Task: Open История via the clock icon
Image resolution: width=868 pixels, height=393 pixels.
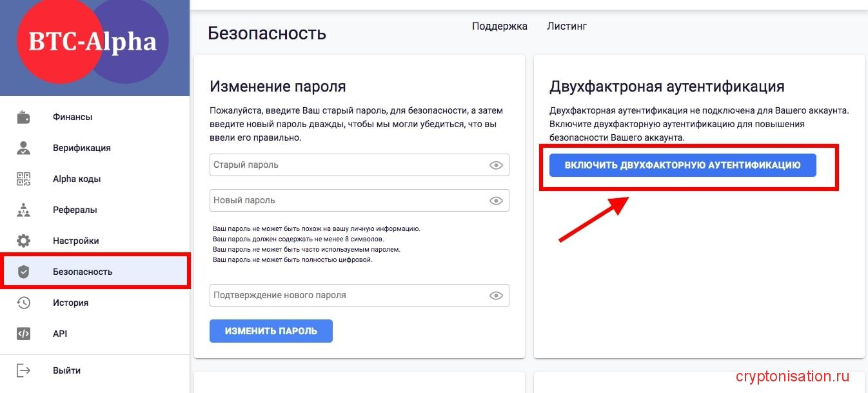Action: (x=24, y=303)
